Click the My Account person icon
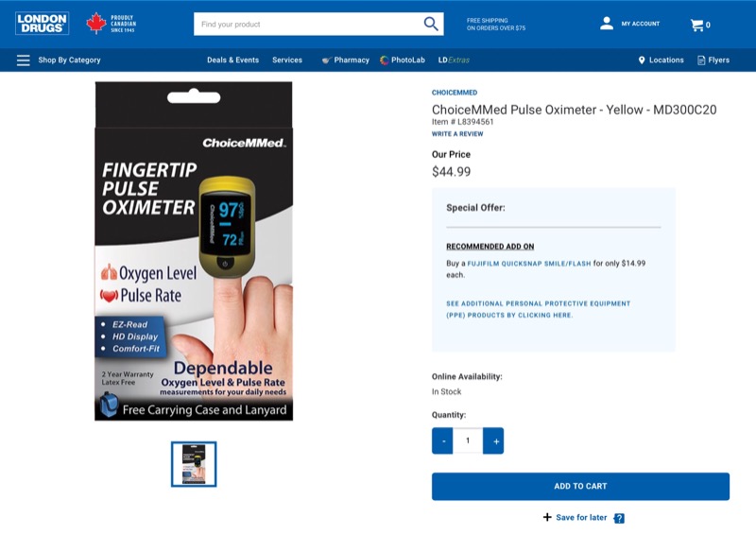This screenshot has height=534, width=756. 607,23
